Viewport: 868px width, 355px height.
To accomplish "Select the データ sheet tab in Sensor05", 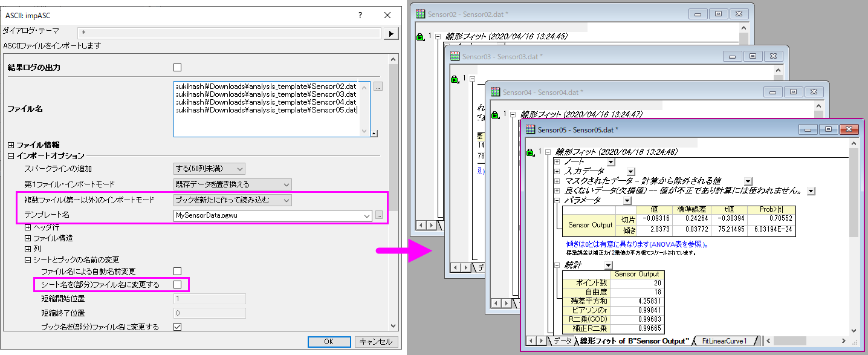I will [x=562, y=341].
